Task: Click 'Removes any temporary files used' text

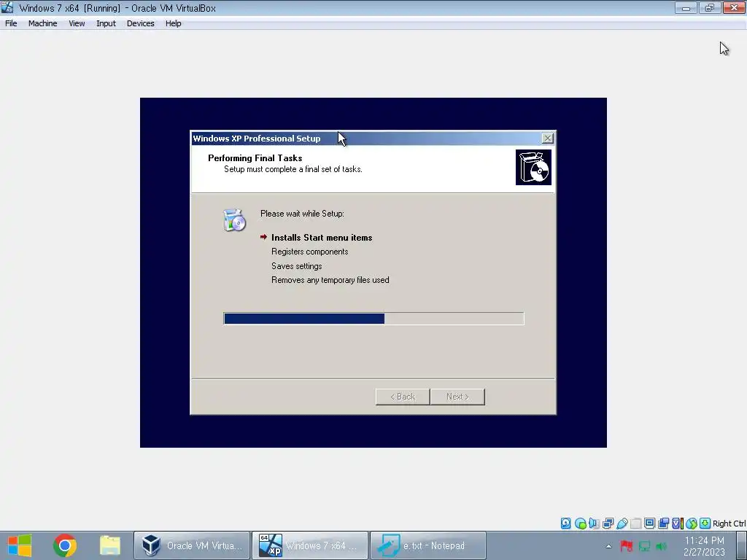Action: (x=330, y=280)
